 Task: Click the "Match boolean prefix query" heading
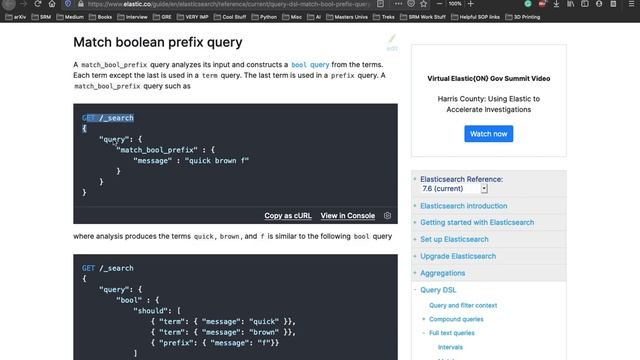[158, 42]
